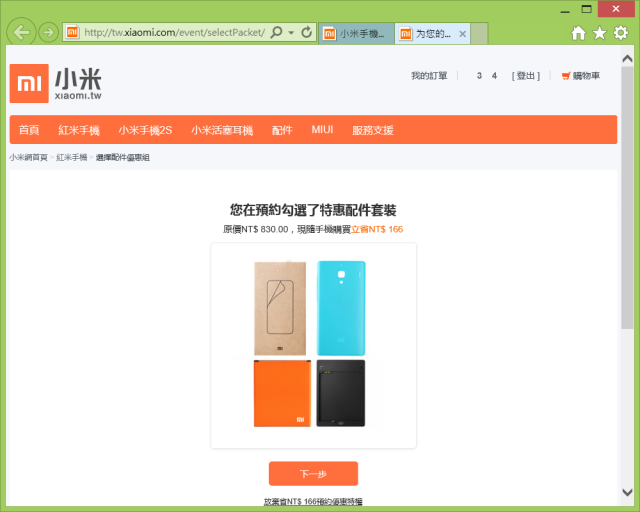
Task: Open a new blank tab
Action: [x=479, y=33]
